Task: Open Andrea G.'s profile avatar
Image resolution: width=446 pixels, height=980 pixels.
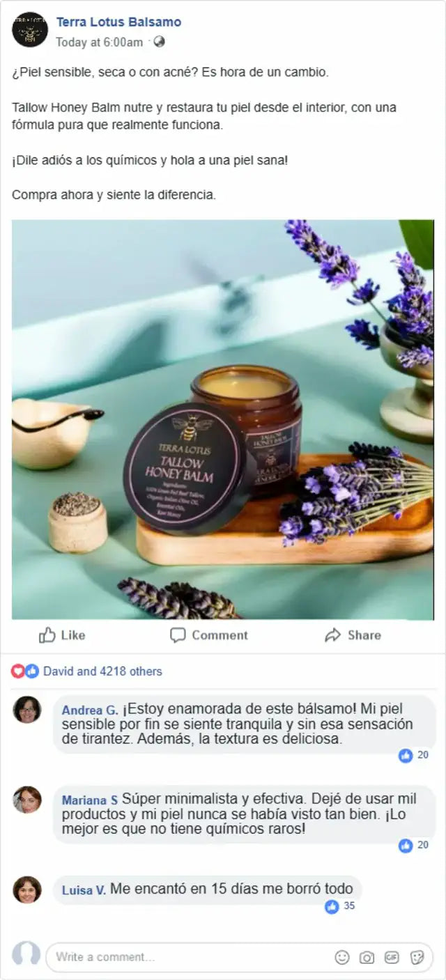Action: 27,710
